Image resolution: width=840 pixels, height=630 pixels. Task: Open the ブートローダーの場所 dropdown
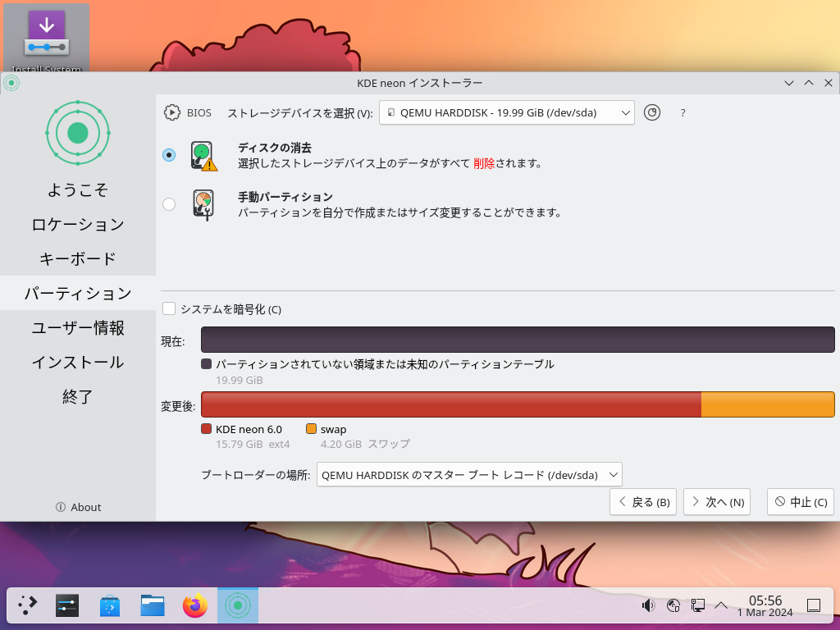[469, 475]
